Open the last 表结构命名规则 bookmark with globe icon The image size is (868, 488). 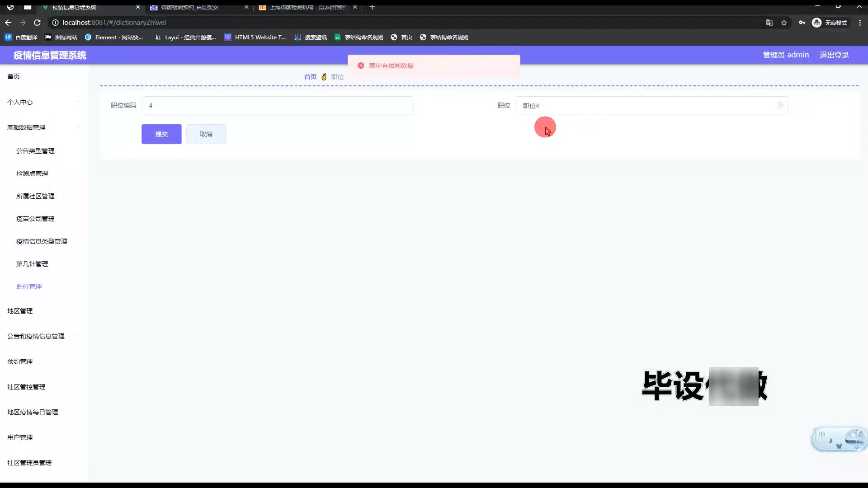coord(444,37)
